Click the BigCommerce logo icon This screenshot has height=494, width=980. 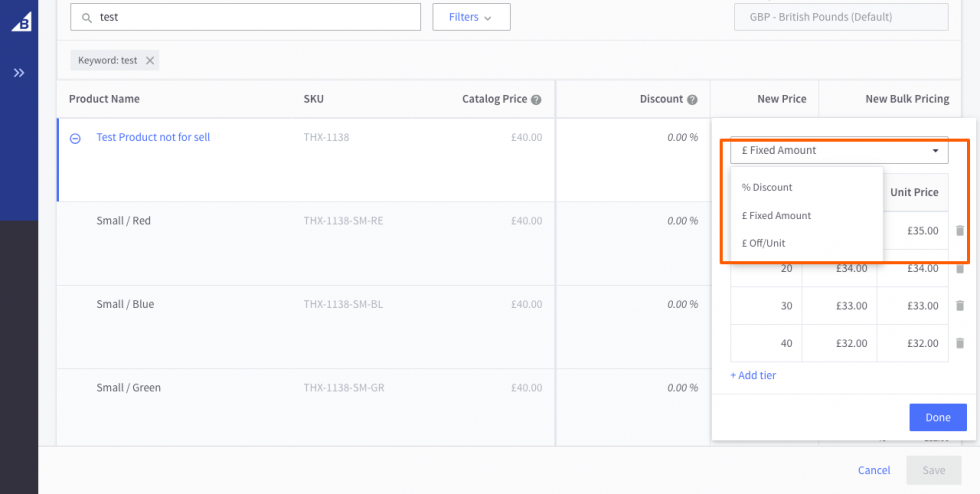pos(20,21)
